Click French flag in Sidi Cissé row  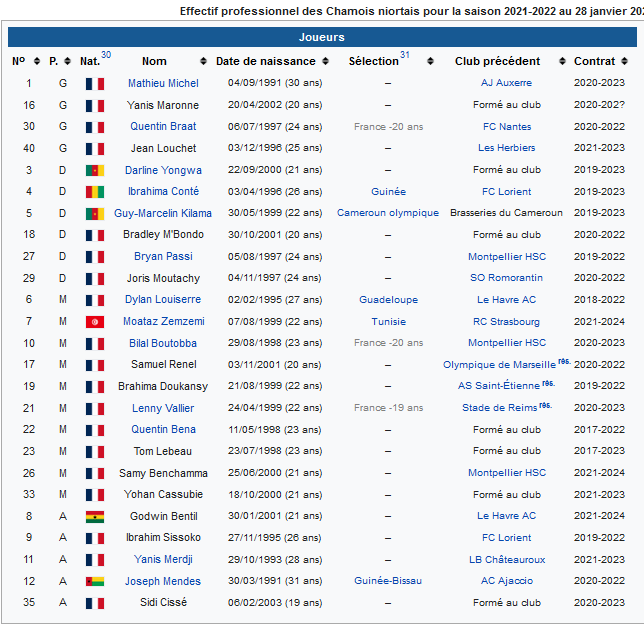(x=95, y=603)
